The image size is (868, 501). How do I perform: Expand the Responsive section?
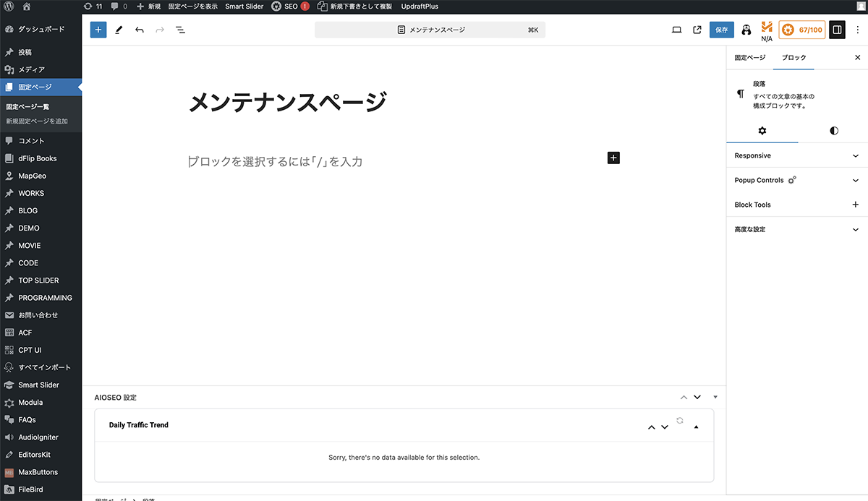[x=796, y=155]
